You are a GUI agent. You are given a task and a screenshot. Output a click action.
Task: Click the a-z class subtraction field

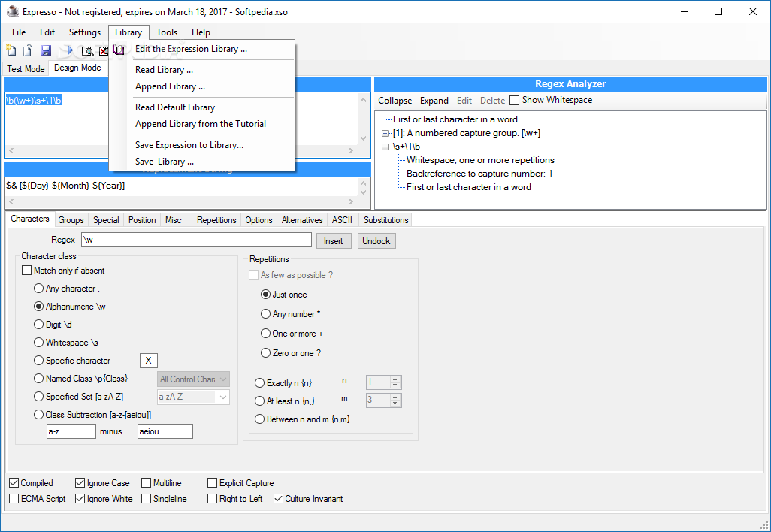point(71,431)
